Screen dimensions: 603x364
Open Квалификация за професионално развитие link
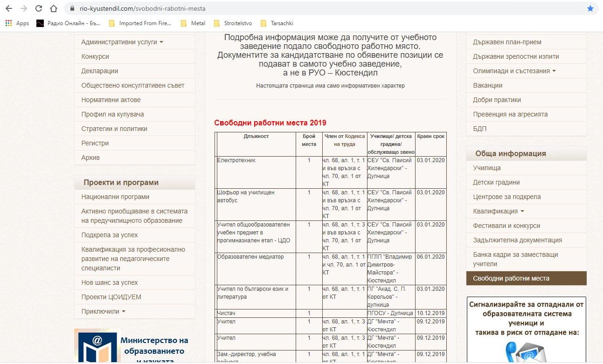134,259
